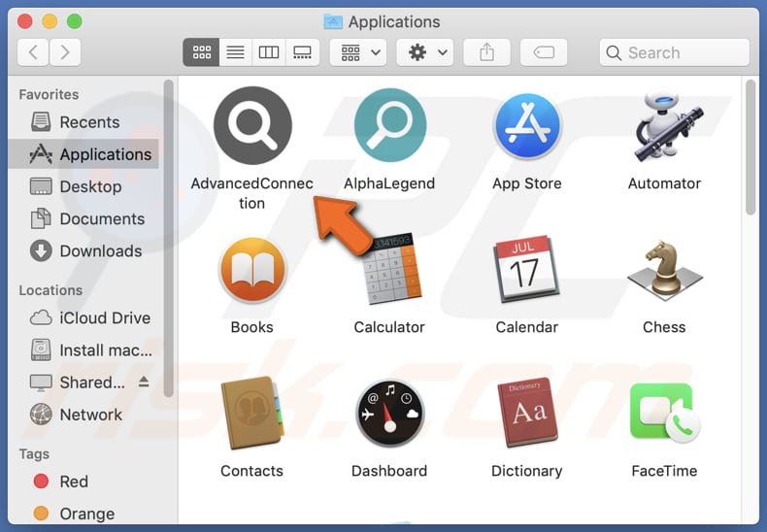Viewport: 767px width, 532px height.
Task: Select the Install mac... volume
Action: [x=83, y=350]
